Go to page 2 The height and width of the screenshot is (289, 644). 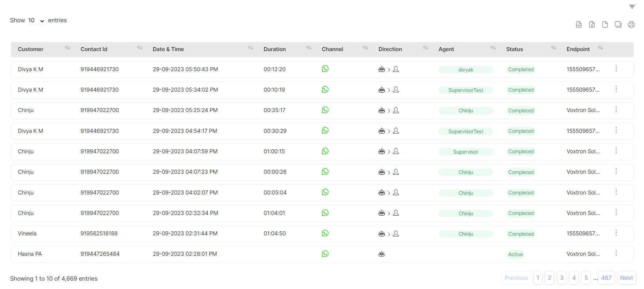(x=549, y=278)
